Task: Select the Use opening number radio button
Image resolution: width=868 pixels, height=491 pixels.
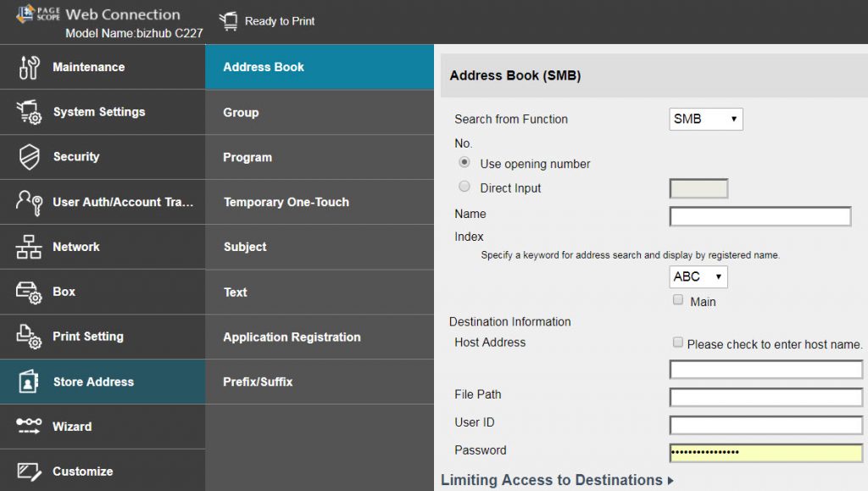Action: [x=464, y=163]
